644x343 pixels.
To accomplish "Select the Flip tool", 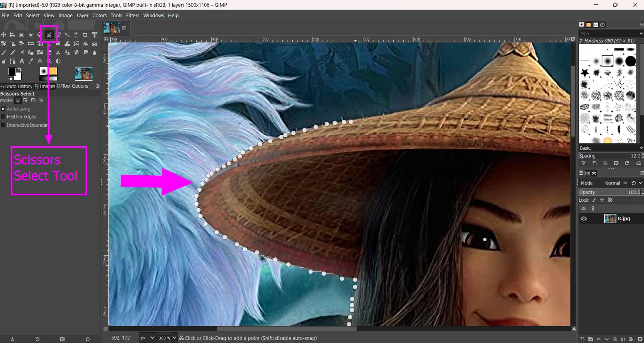I will [31, 44].
